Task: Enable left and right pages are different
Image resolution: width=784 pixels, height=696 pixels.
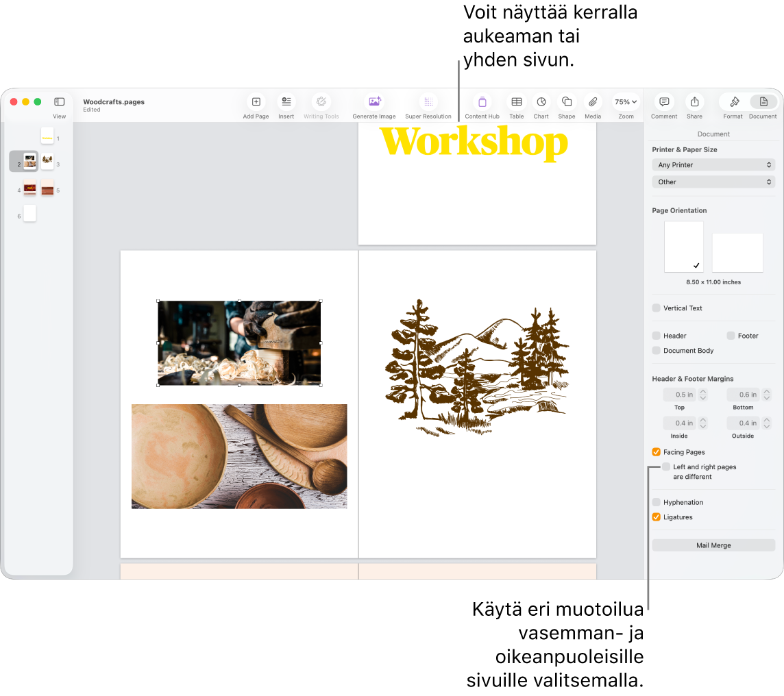Action: [x=666, y=467]
